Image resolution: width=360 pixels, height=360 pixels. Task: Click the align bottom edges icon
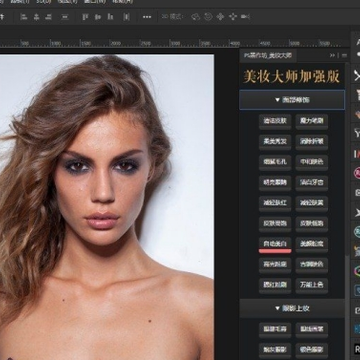coord(110,17)
